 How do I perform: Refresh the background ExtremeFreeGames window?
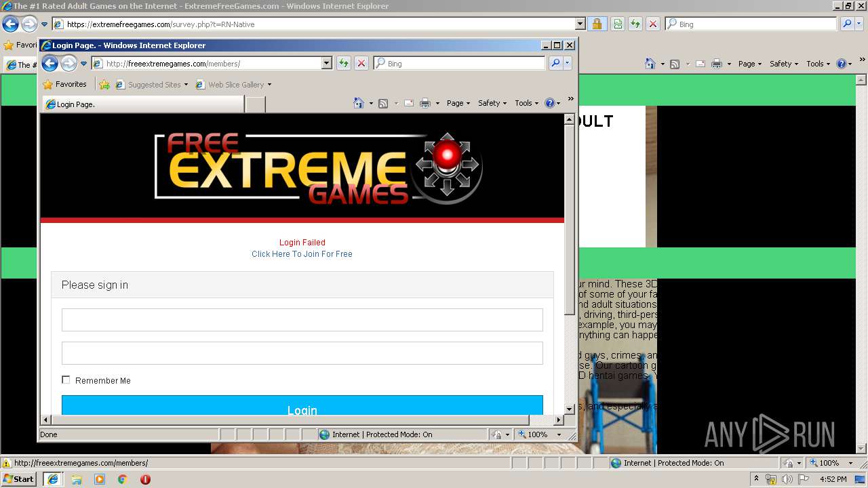click(x=635, y=24)
